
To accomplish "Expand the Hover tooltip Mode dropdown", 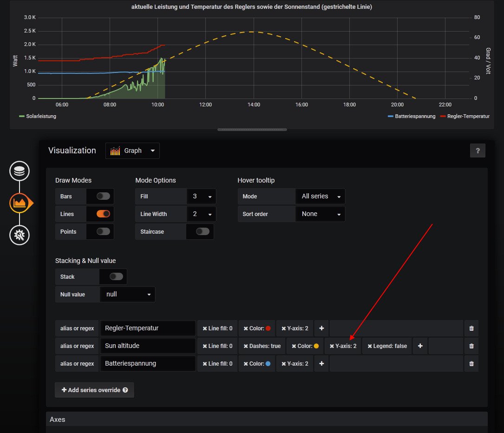I will coord(320,197).
